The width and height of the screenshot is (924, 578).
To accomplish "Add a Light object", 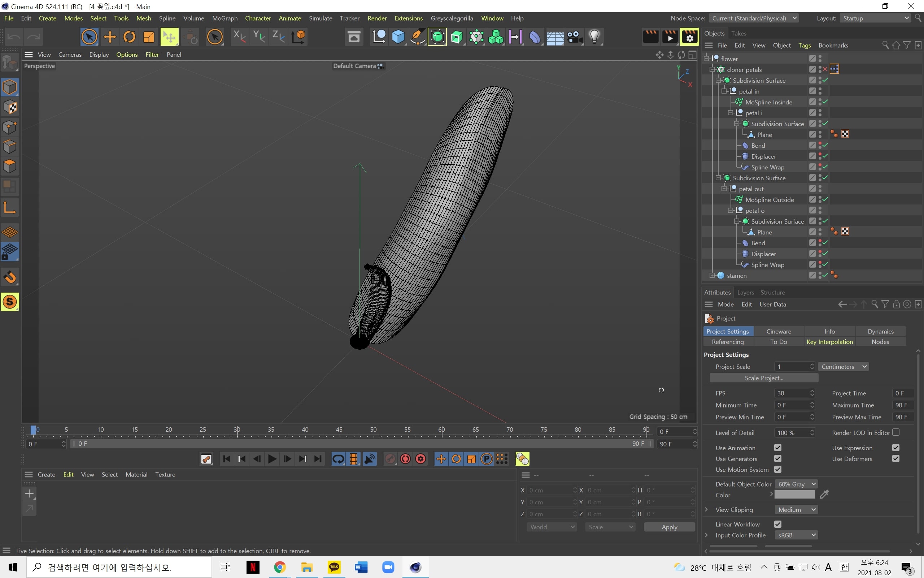I will click(x=594, y=37).
